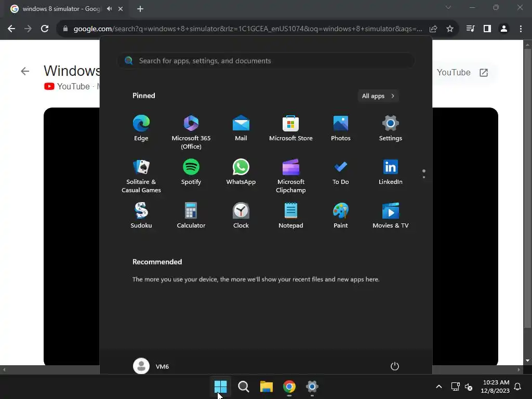
Task: Open taskbar Search
Action: pyautogui.click(x=243, y=387)
